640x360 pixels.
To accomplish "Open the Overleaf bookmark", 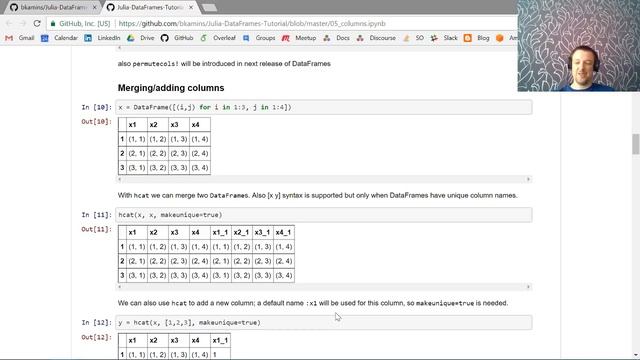I will 218,38.
